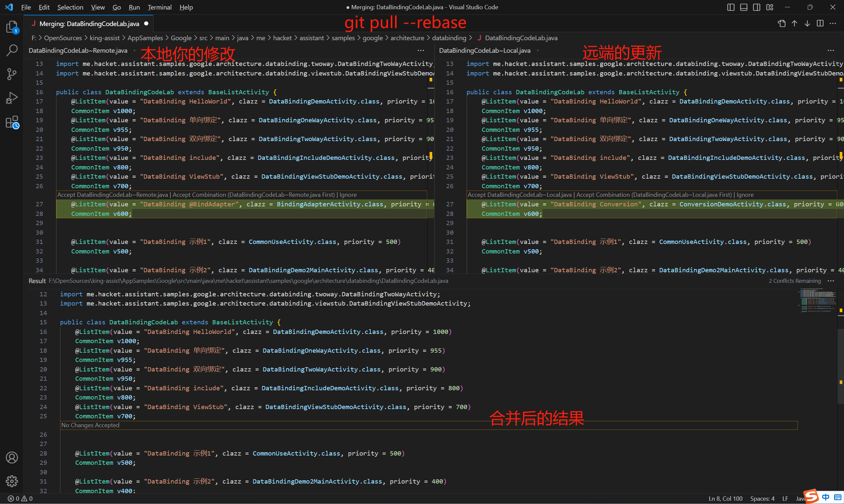Open more actions in Result pane
This screenshot has width=844, height=504.
coord(830,281)
